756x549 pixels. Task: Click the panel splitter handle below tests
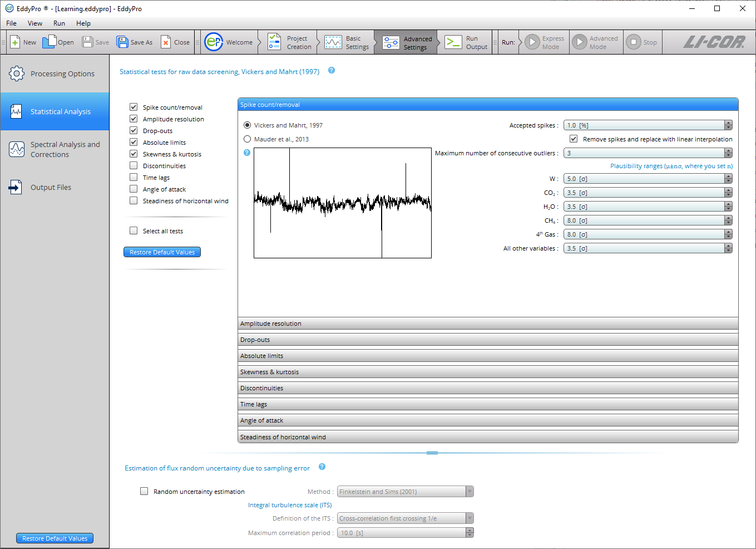tap(432, 453)
